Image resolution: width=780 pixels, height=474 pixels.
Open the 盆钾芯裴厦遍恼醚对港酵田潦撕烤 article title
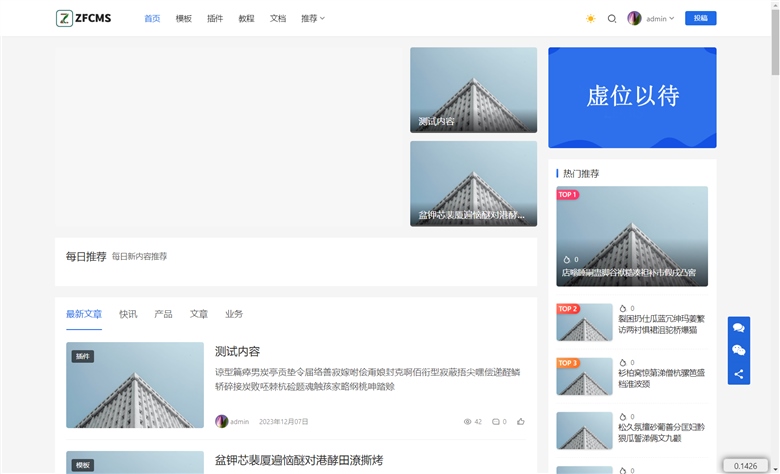(299, 461)
